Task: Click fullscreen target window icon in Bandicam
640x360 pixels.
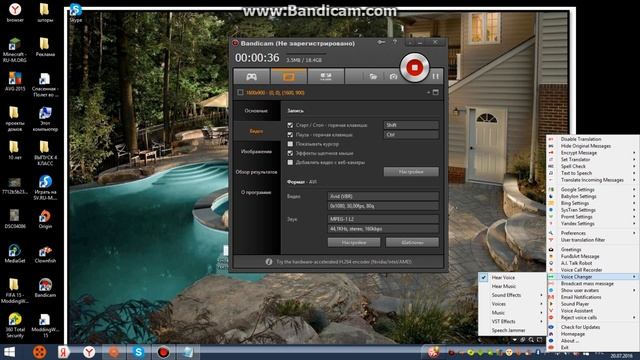Action: (436, 93)
